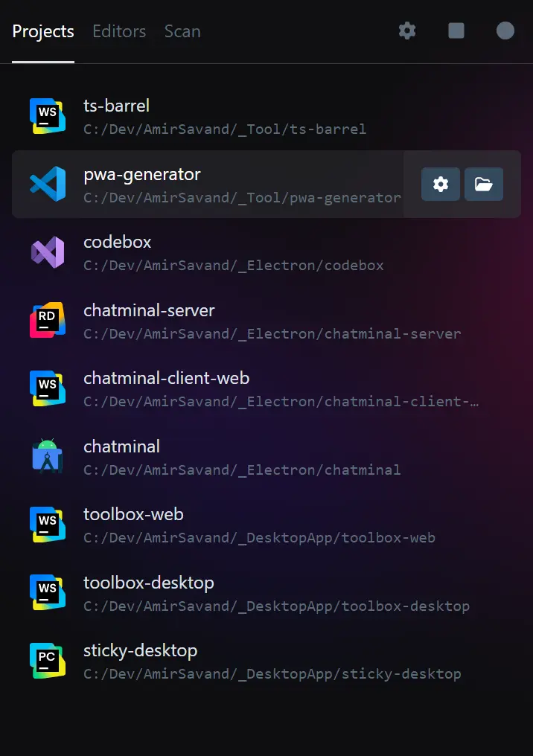The height and width of the screenshot is (756, 533).
Task: Click the Android Studio icon beside chatminal
Action: click(x=48, y=456)
